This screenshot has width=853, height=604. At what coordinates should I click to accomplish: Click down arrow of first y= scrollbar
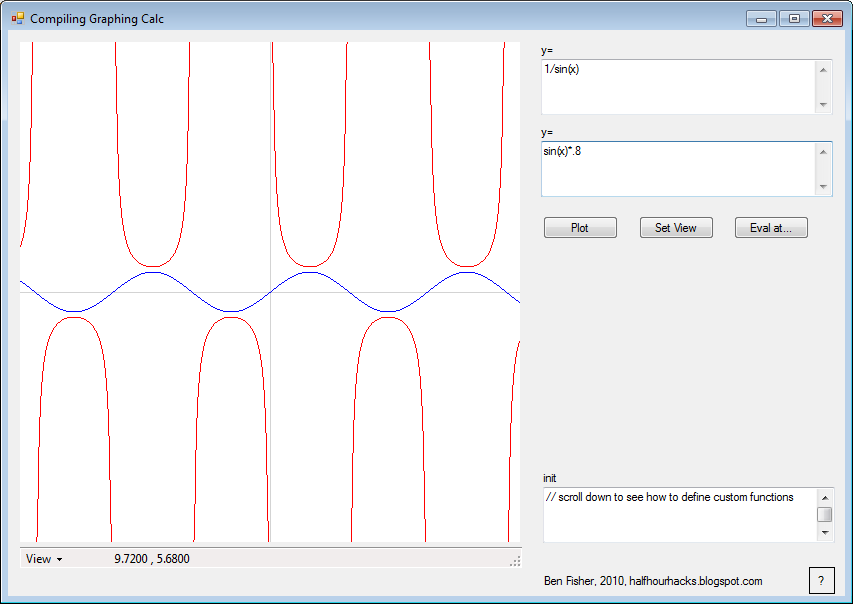point(823,104)
